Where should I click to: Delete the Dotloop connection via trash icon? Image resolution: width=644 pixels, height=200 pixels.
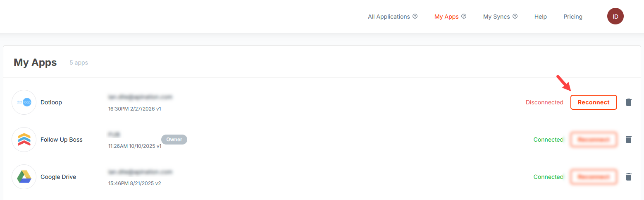[629, 102]
